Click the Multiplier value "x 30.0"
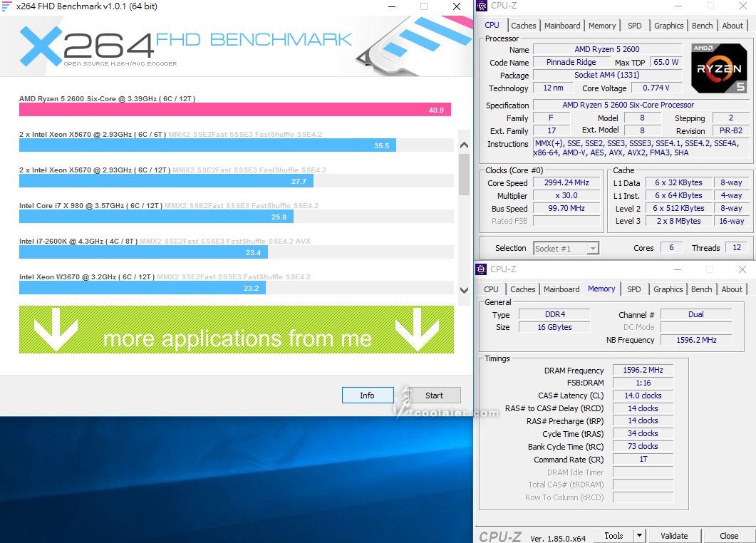Viewport: 756px width, 543px height. (x=566, y=195)
